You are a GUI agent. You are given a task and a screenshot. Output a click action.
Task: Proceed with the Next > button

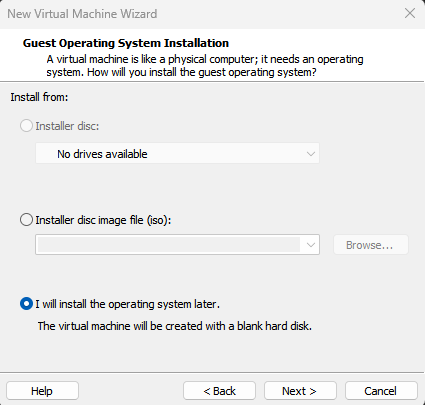pos(300,391)
